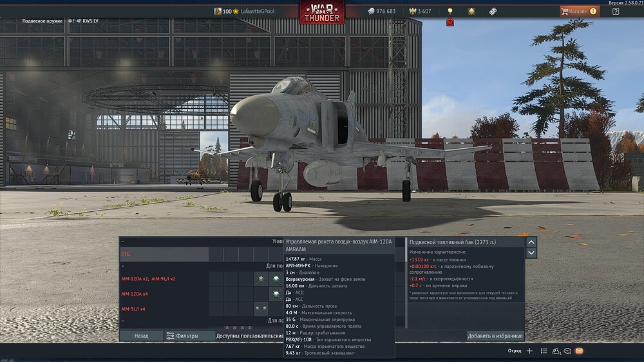This screenshot has width=644, height=362.
Task: Click the Подвесное оружие F-4F KWS LV header
Action: pos(61,21)
